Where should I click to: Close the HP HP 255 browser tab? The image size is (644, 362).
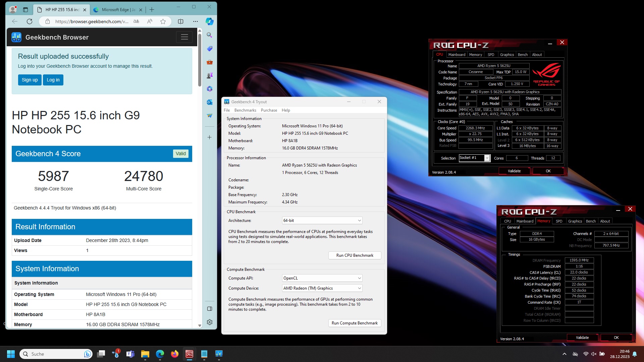click(x=85, y=10)
